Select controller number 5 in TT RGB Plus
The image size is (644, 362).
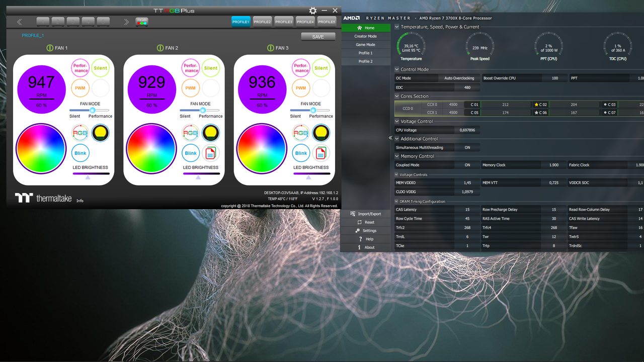[103, 22]
